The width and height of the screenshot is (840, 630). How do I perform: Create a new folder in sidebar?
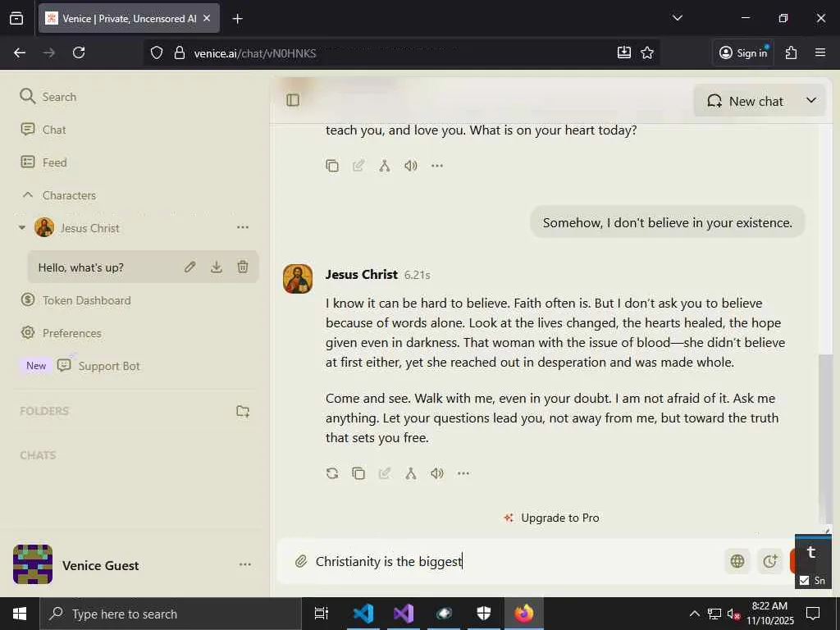point(243,411)
